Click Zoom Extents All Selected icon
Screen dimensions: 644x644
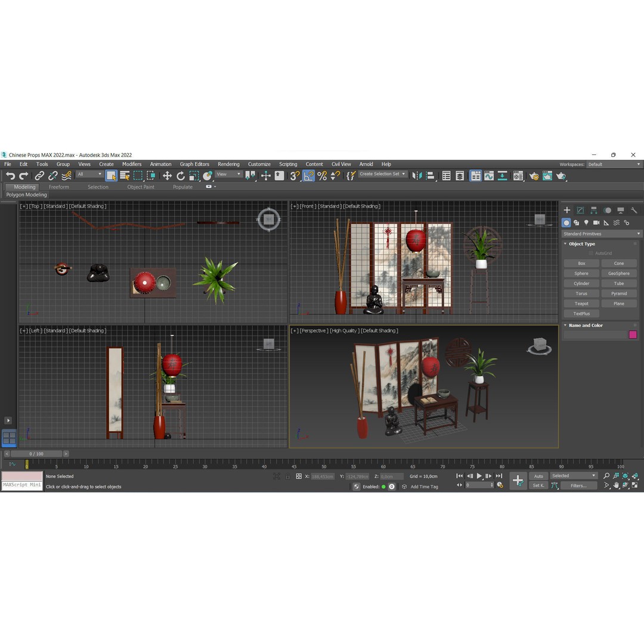click(636, 476)
